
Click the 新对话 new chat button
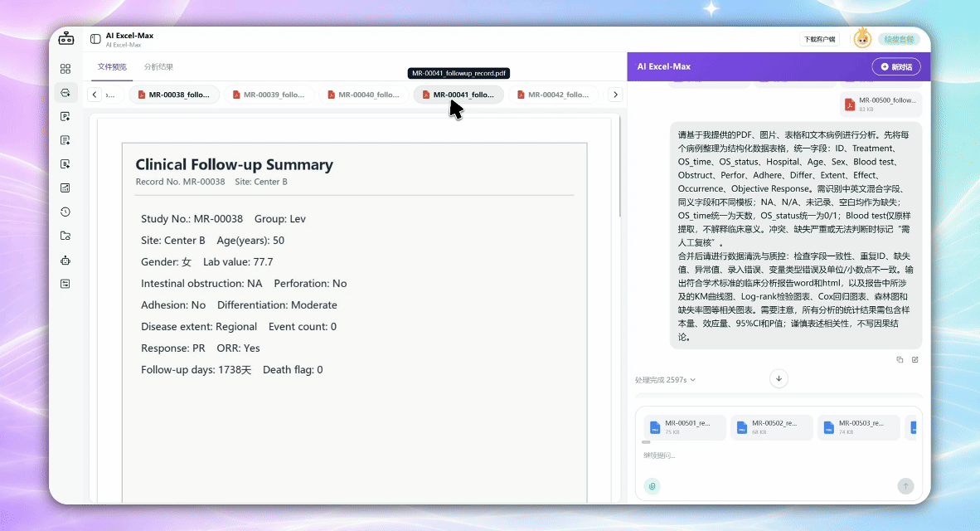pyautogui.click(x=896, y=66)
